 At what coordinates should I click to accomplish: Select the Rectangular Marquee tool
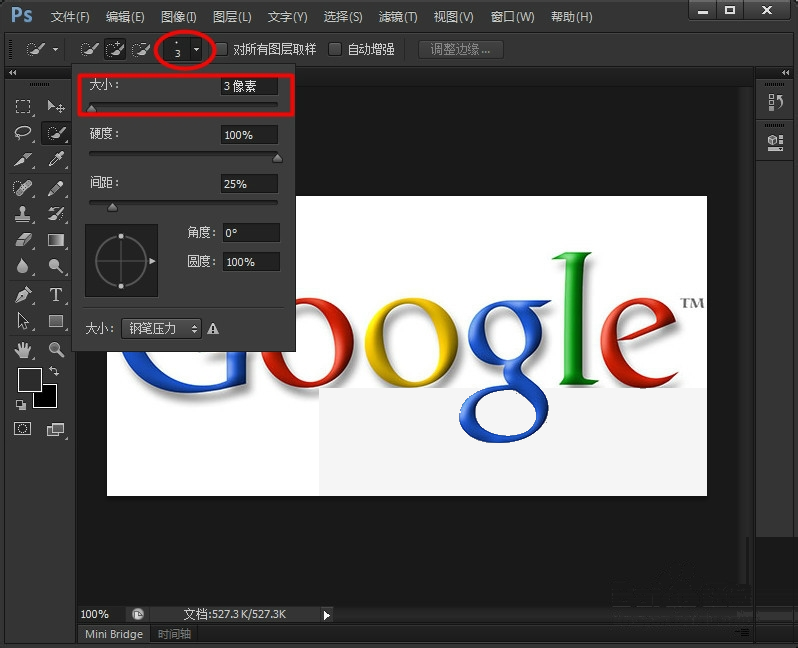pos(22,106)
